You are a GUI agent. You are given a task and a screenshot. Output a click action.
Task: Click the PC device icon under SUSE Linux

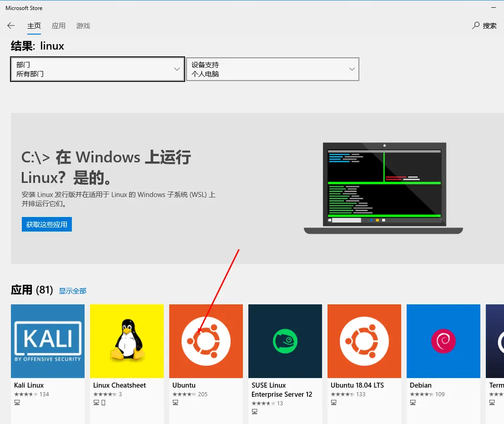tap(255, 411)
